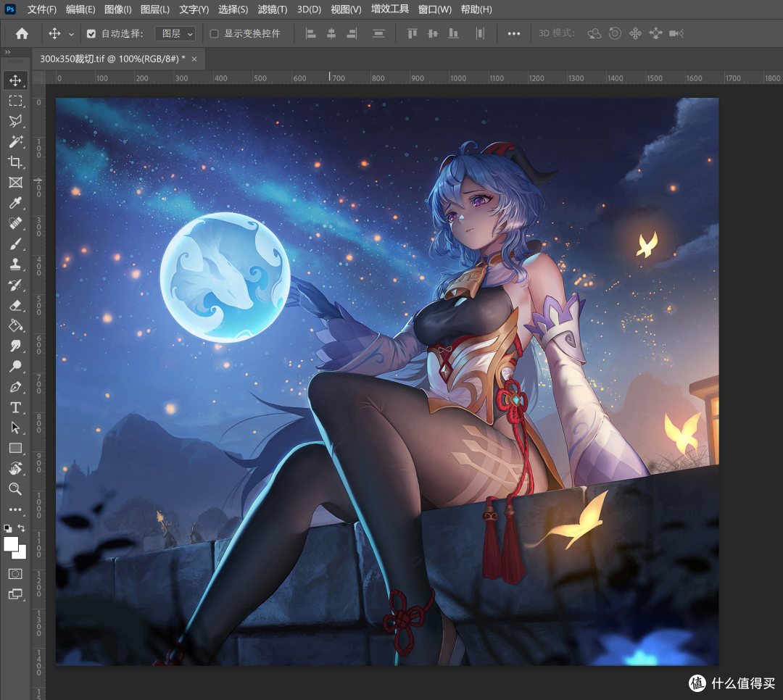Swap foreground and background colors
Image resolution: width=783 pixels, height=700 pixels.
[22, 528]
